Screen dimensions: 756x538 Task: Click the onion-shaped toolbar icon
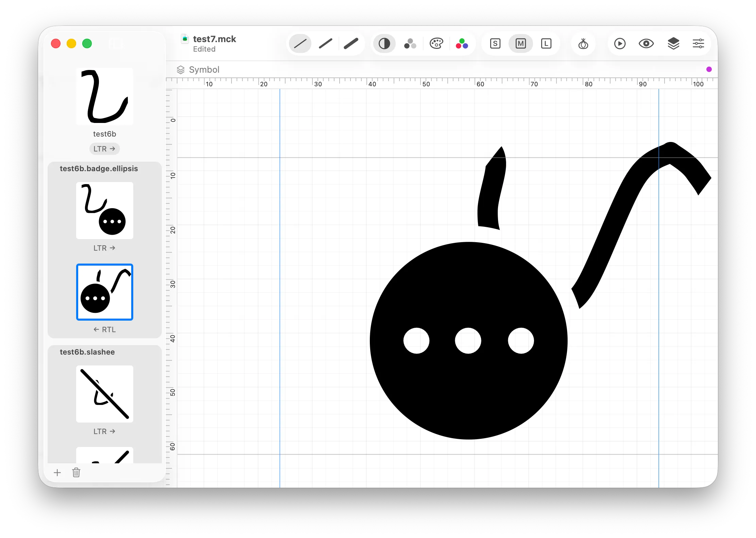(x=583, y=43)
